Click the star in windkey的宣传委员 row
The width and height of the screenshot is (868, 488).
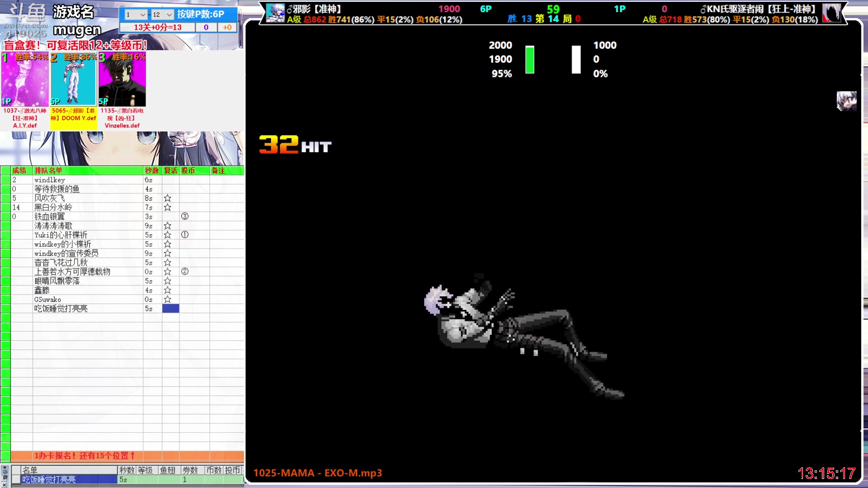pyautogui.click(x=167, y=253)
